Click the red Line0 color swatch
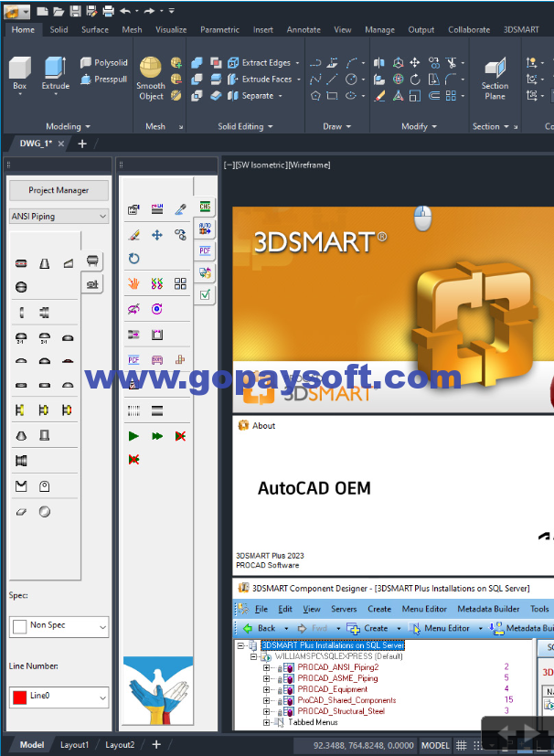Viewport: 554px width, 756px height. click(x=20, y=697)
